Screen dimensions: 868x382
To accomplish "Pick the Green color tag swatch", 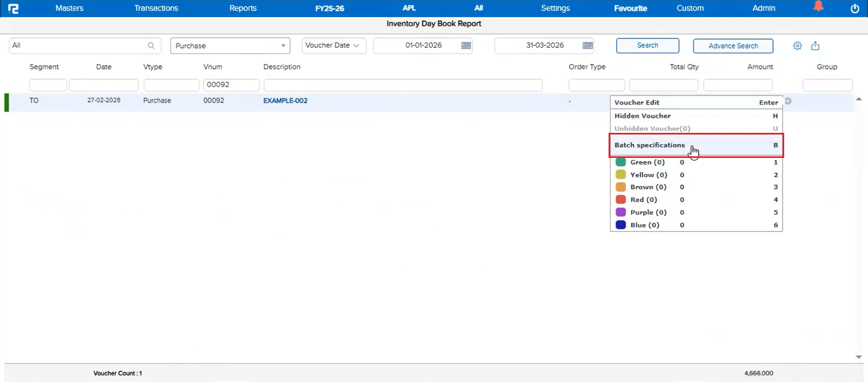I will [620, 162].
